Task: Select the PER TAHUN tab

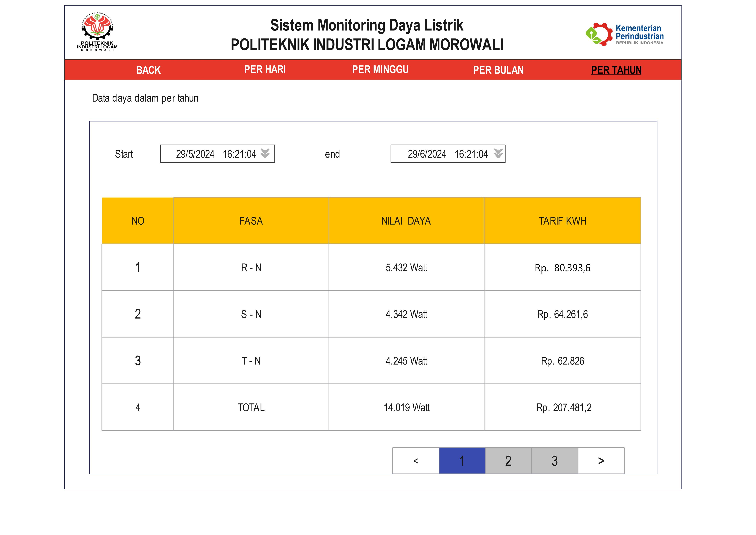Action: (616, 70)
